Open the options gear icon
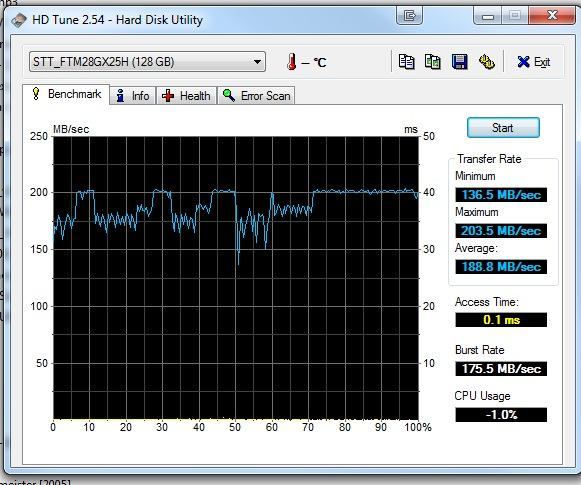581x485 pixels. tap(487, 62)
